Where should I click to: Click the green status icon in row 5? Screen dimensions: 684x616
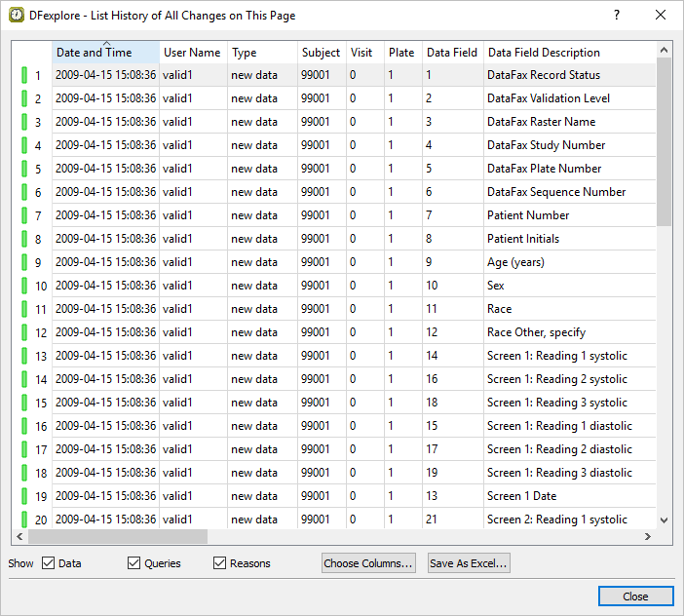(x=24, y=169)
